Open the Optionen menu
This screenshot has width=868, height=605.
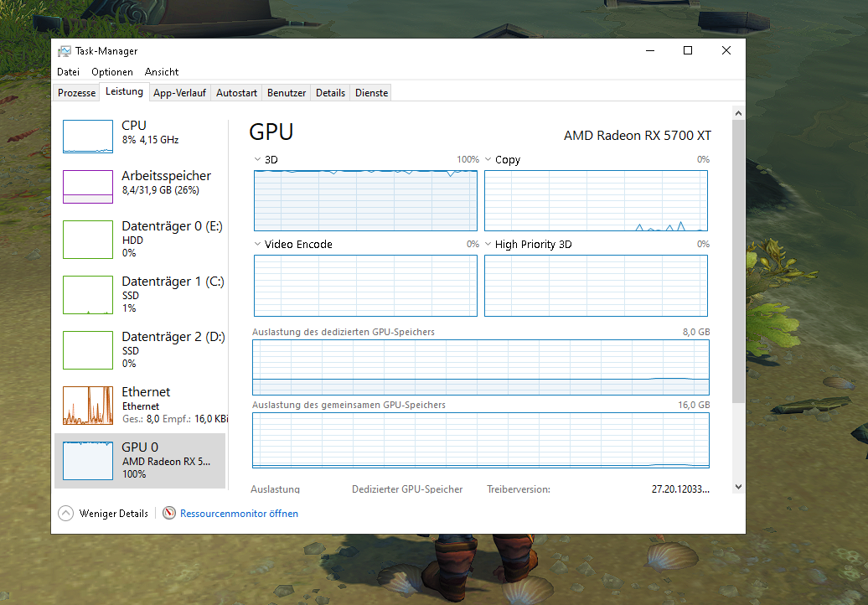112,72
